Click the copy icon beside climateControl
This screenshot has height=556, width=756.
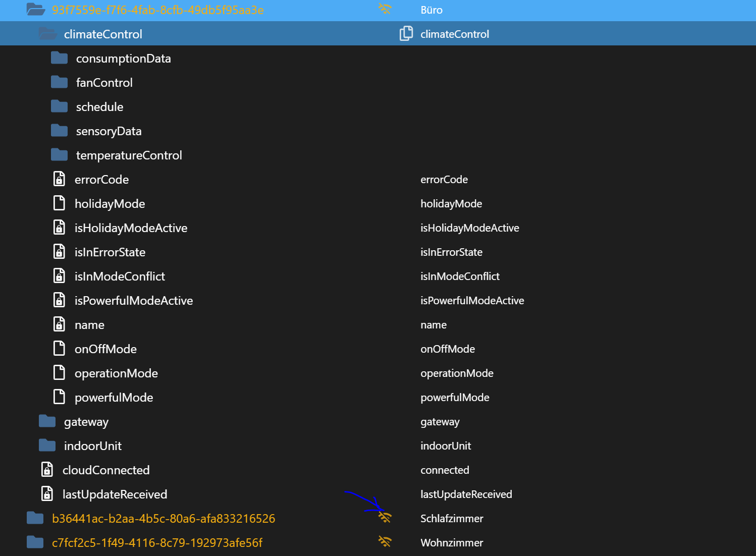(x=406, y=34)
